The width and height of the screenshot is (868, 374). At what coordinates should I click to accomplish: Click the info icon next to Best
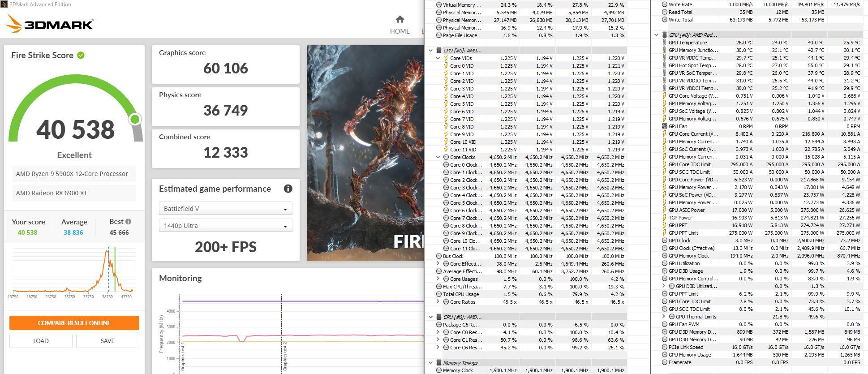(x=128, y=221)
